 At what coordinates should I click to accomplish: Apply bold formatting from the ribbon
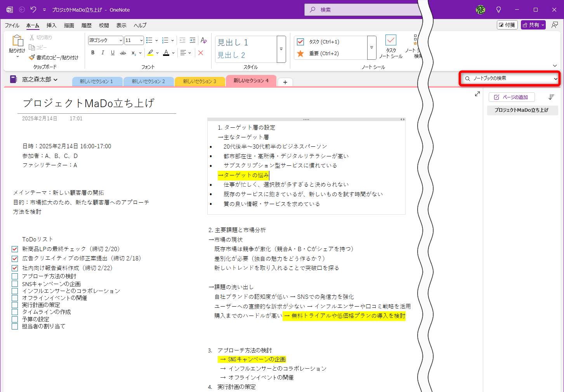92,52
